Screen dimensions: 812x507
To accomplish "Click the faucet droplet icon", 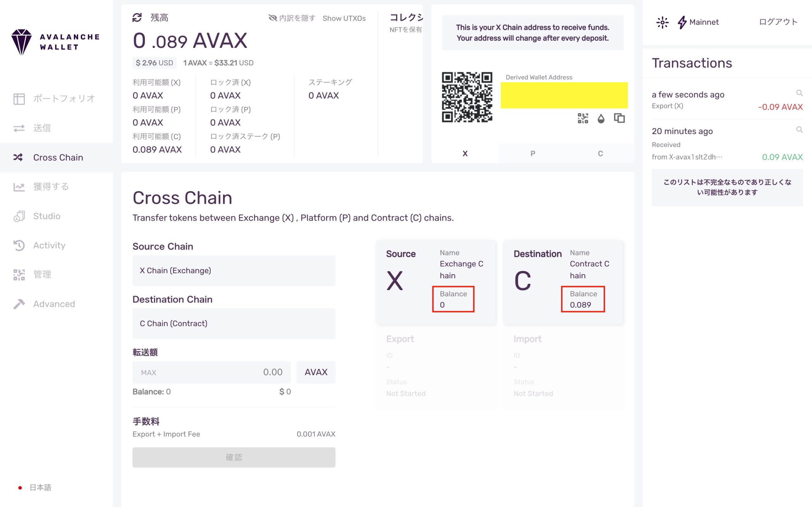I will 601,119.
